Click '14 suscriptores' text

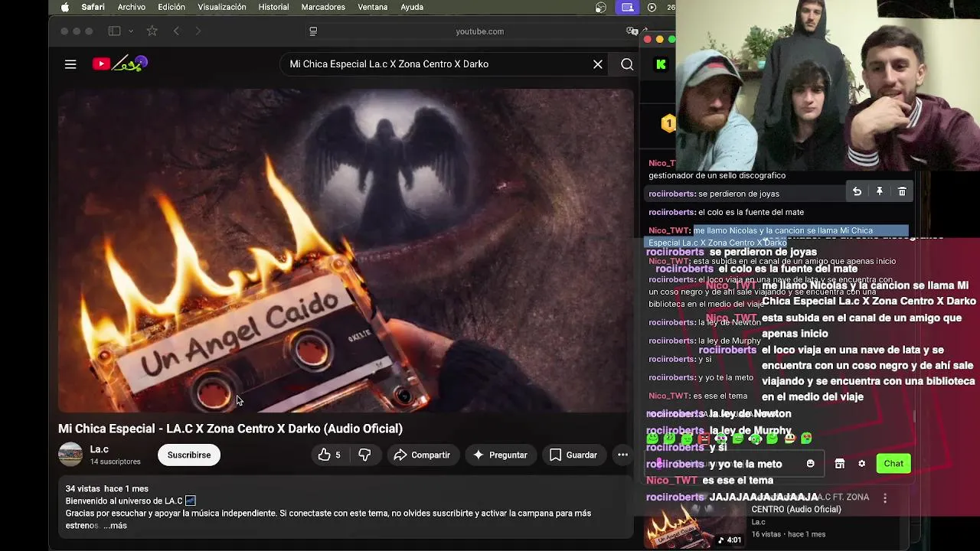coord(116,462)
